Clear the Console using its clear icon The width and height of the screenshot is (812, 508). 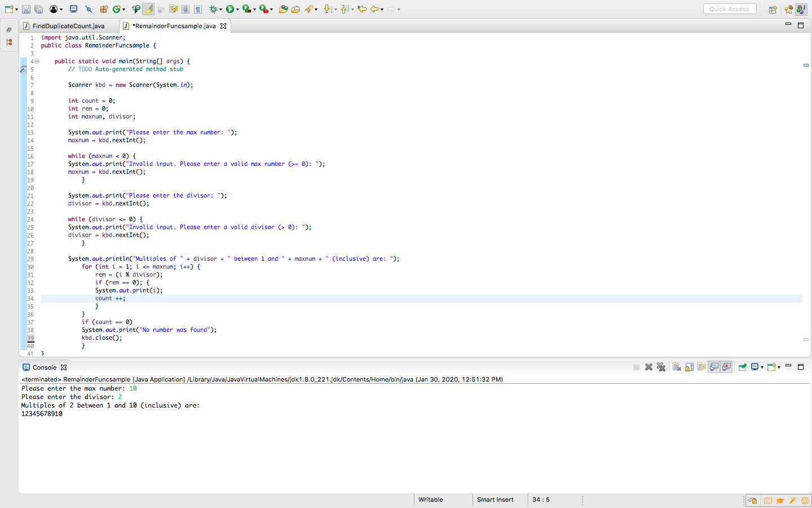676,367
